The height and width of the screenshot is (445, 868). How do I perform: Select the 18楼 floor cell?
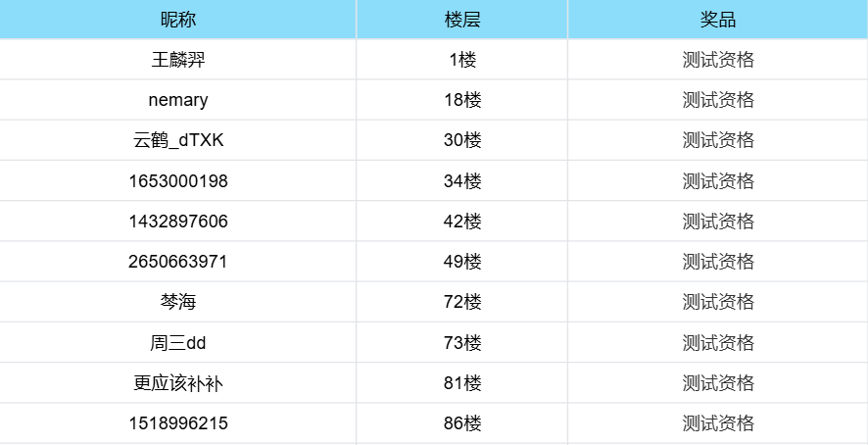click(x=462, y=100)
